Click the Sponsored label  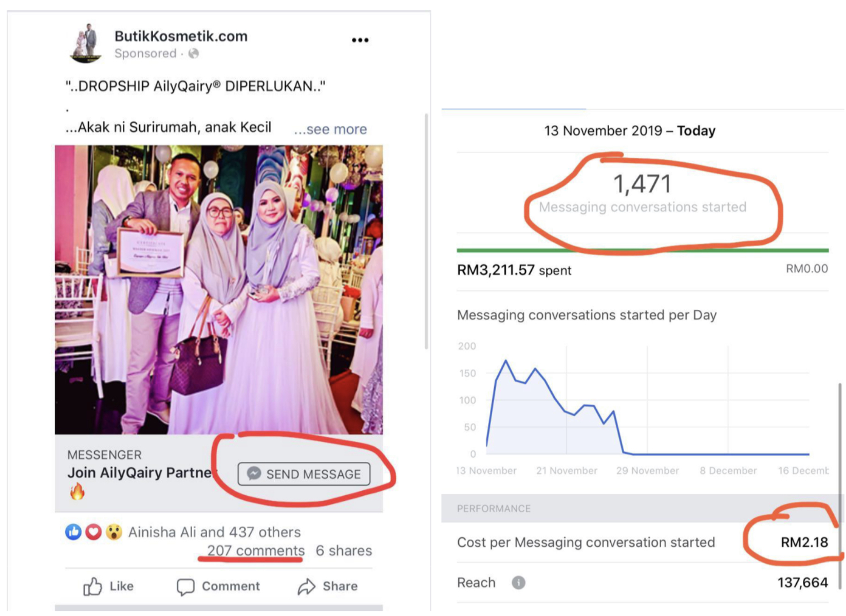145,53
